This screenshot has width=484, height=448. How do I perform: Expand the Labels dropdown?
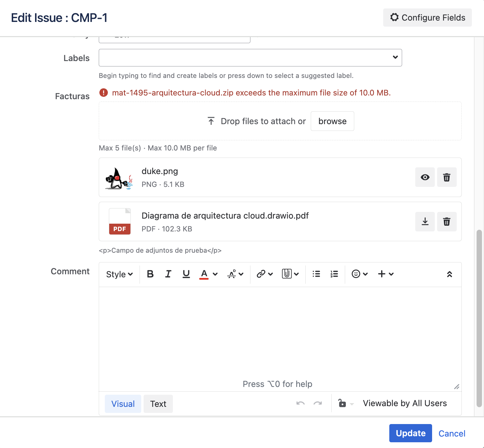pyautogui.click(x=395, y=57)
